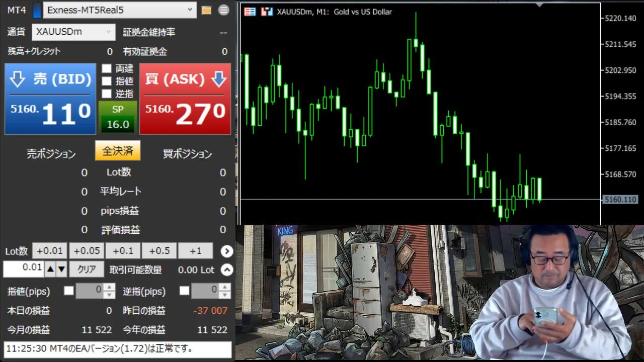644x362 pixels.
Task: Click the candlestick icon in chart header
Action: pos(268,12)
